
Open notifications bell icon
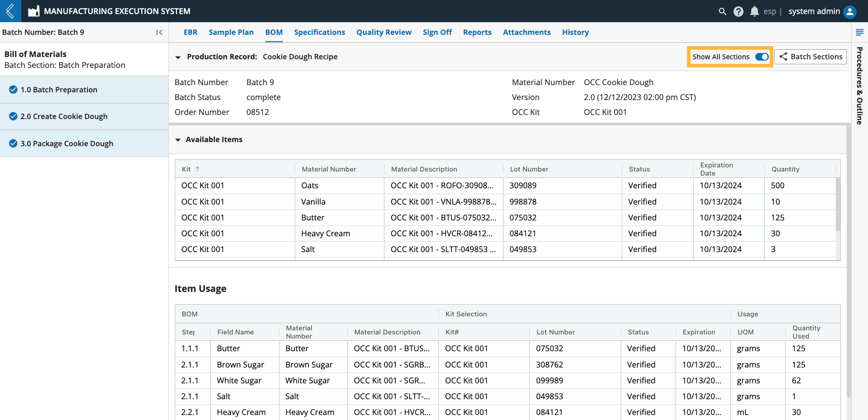(754, 11)
